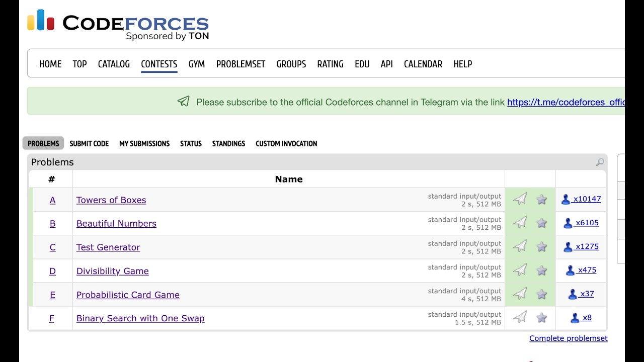644x362 pixels.
Task: Click submit paper-plane icon for Test Generator
Action: (x=520, y=246)
